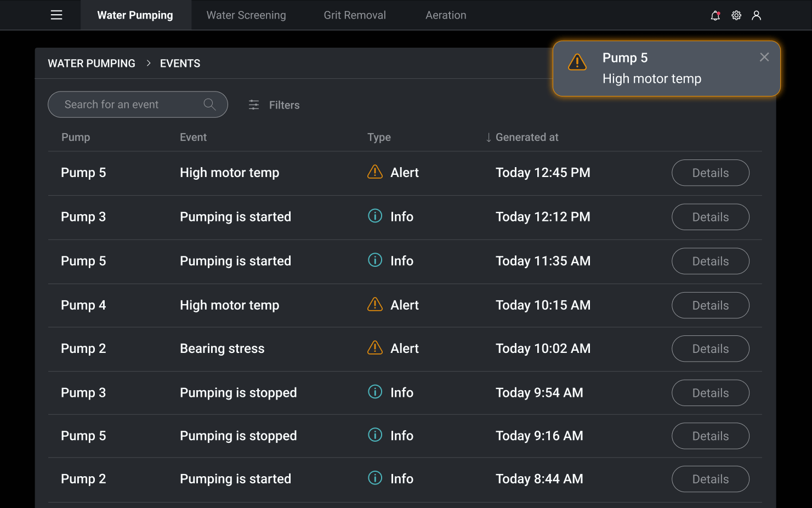Open Details for Pump 4 high motor temp
The image size is (812, 508).
point(710,305)
